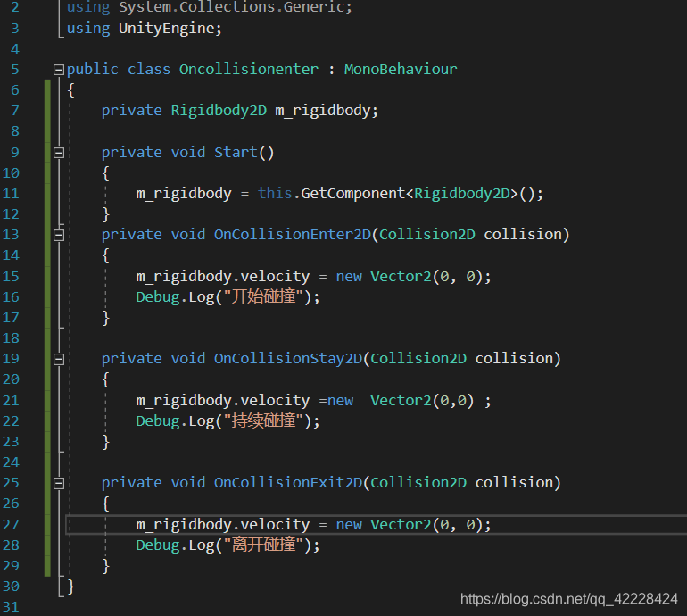Click Collision2D parameter type on line 25
The image size is (687, 616).
[x=418, y=483]
